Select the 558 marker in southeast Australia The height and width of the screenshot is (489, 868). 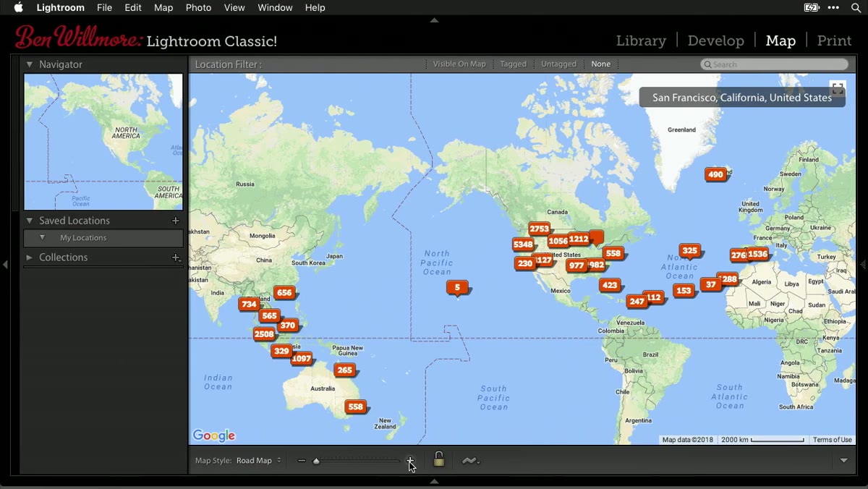(355, 407)
